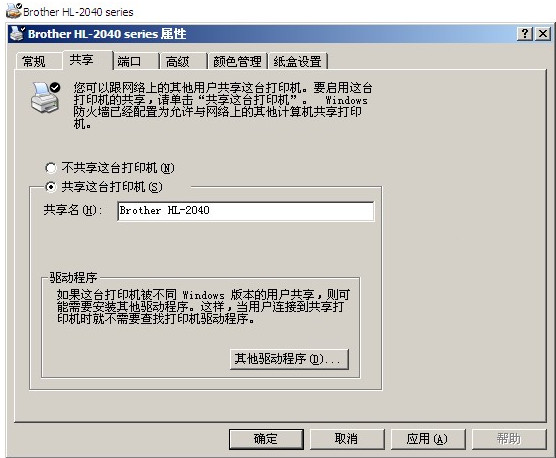
Task: Click the 共享名 text field
Action: (x=245, y=211)
